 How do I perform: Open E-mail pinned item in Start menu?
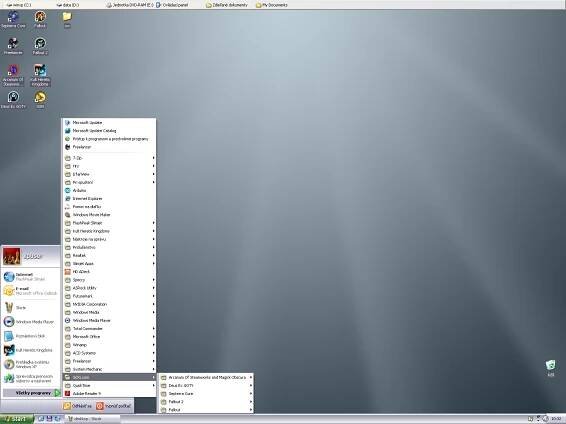(x=31, y=291)
